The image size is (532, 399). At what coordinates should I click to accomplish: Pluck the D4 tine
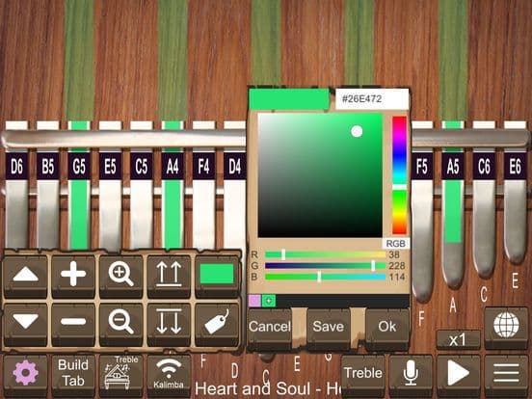pos(234,214)
